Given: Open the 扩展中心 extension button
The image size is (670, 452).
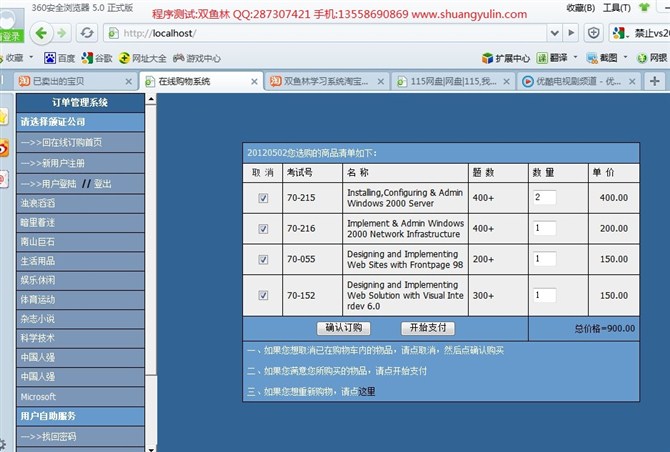Looking at the screenshot, I should (506, 58).
